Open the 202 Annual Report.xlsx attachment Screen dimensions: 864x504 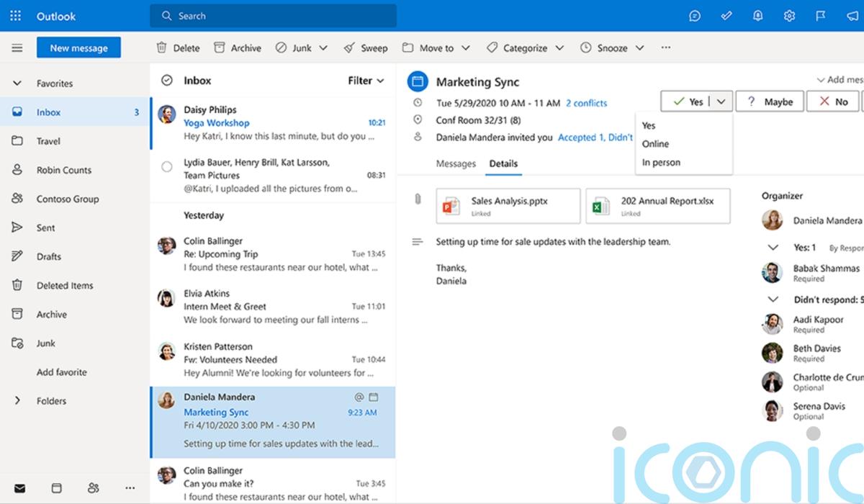tap(658, 206)
